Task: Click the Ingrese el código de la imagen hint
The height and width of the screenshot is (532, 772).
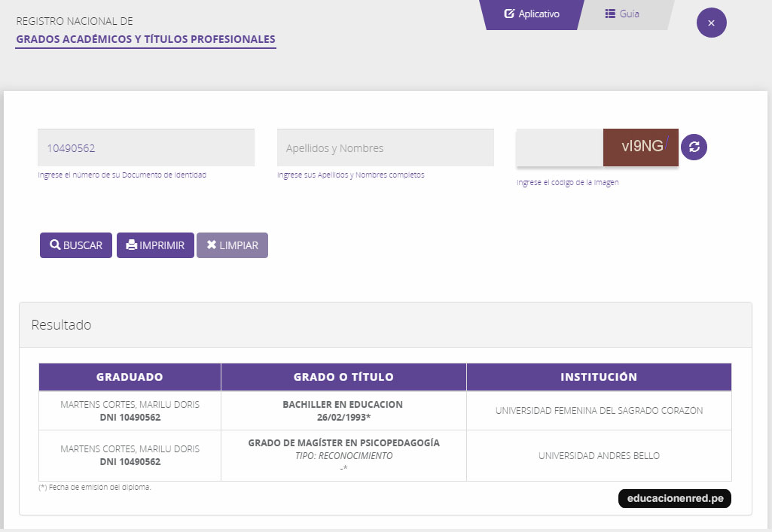Action: pos(568,182)
